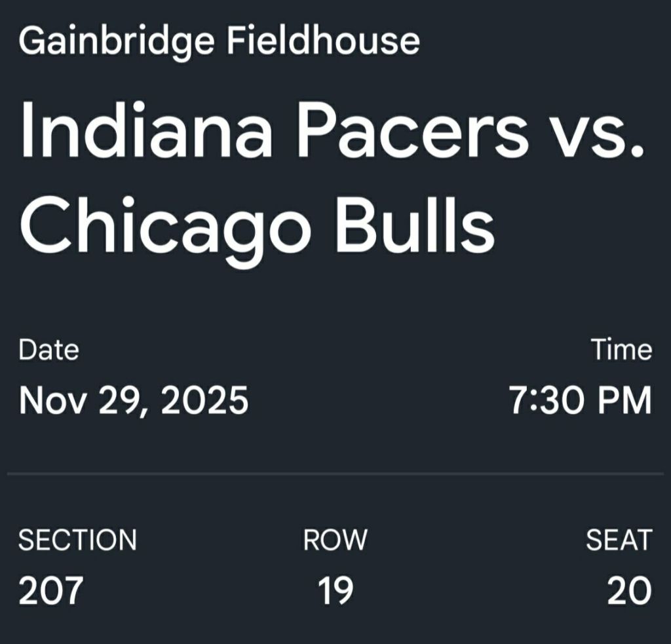Click the ROW label
Viewport: 671px width, 644px height.
point(335,540)
